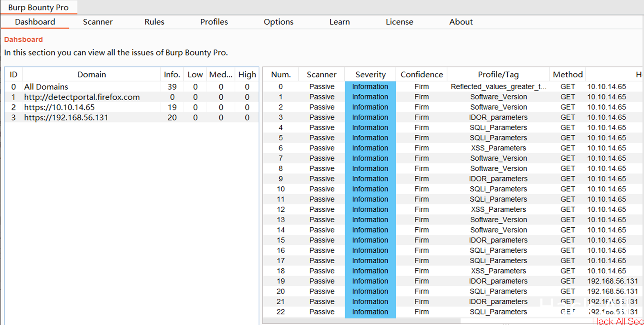The height and width of the screenshot is (325, 644).
Task: Select Software_Version profile in issue row 1
Action: [x=498, y=97]
